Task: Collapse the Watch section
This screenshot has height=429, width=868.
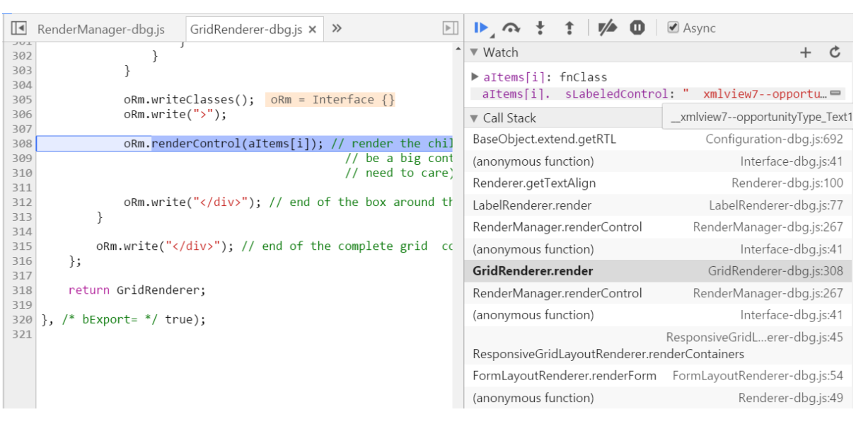Action: 473,52
